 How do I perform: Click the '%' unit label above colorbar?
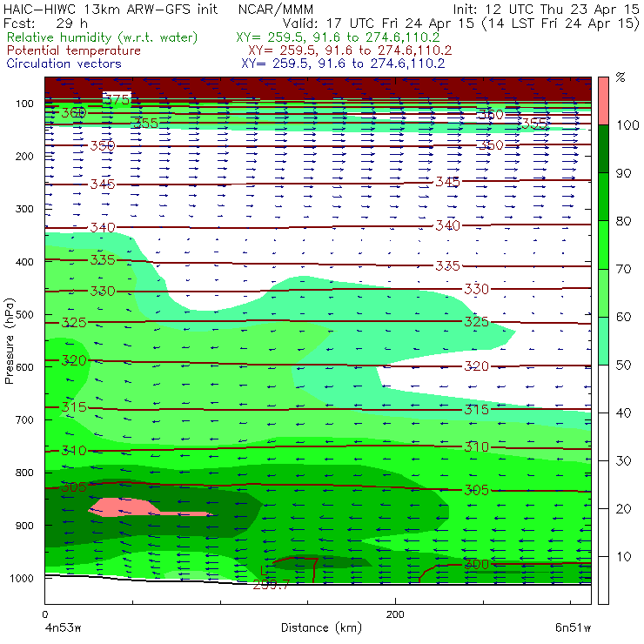click(621, 77)
